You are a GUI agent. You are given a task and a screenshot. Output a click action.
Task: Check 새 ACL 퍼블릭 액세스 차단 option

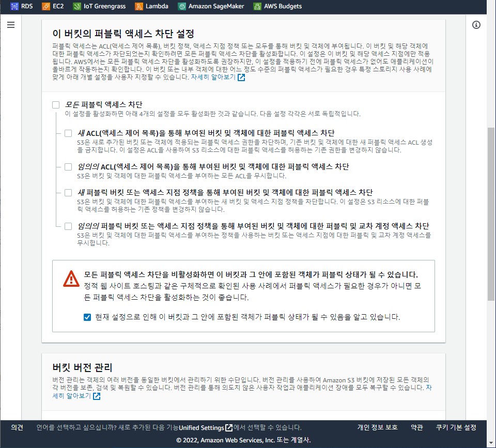[68, 133]
